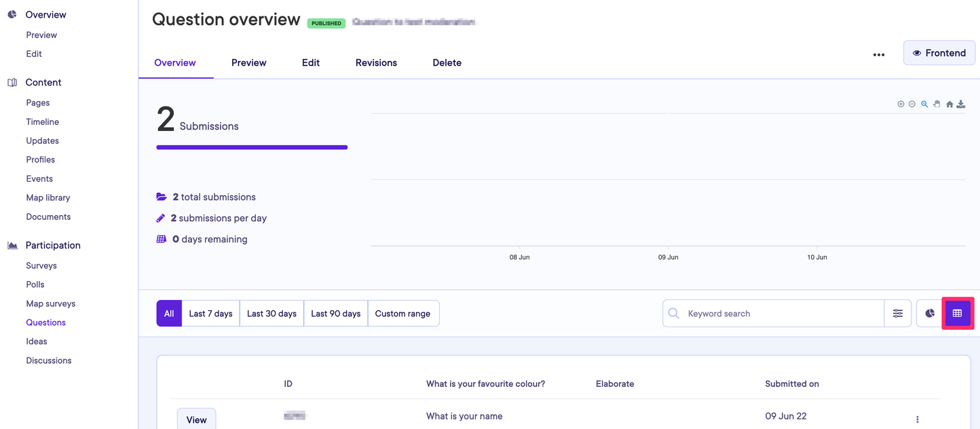This screenshot has width=980, height=429.
Task: Click the chart zoom in plus icon
Action: tap(901, 105)
